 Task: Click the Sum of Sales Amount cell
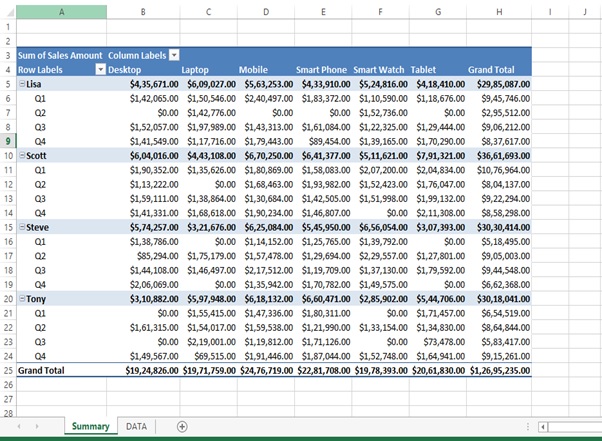click(x=62, y=56)
